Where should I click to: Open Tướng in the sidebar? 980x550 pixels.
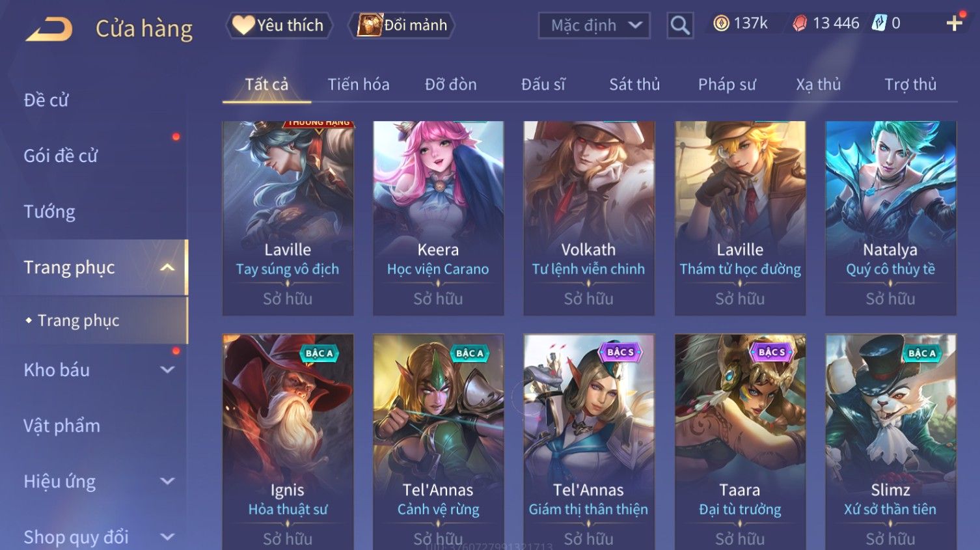coord(49,212)
